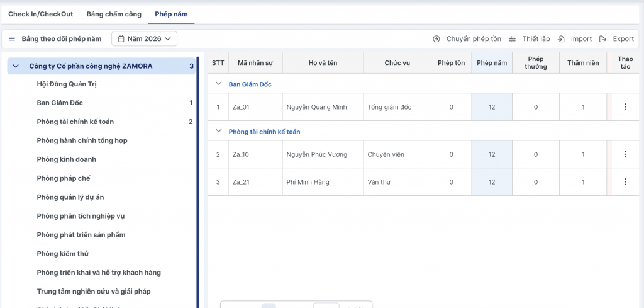This screenshot has width=644, height=308.
Task: Select Phòng kinh doanh department
Action: pos(67,159)
